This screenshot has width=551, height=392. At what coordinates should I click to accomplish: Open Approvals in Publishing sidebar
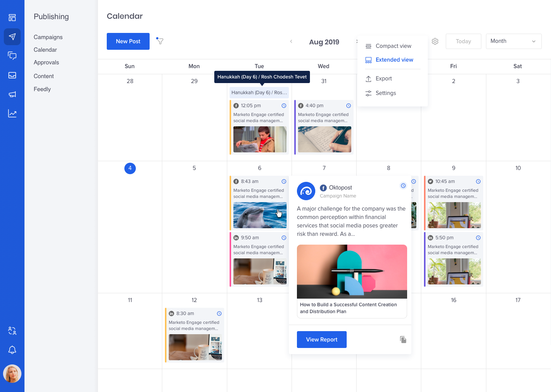(46, 62)
